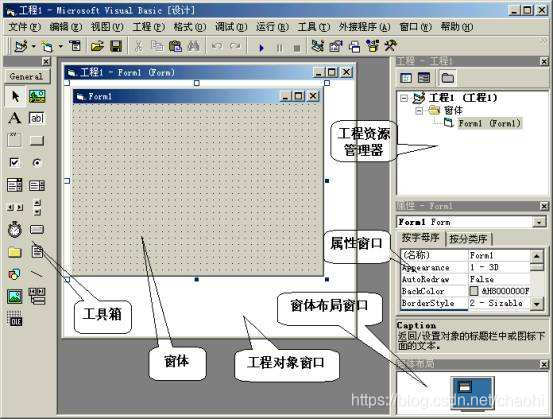Click View Object in Project Explorer
Screen dimensions: 553x419
424,78
